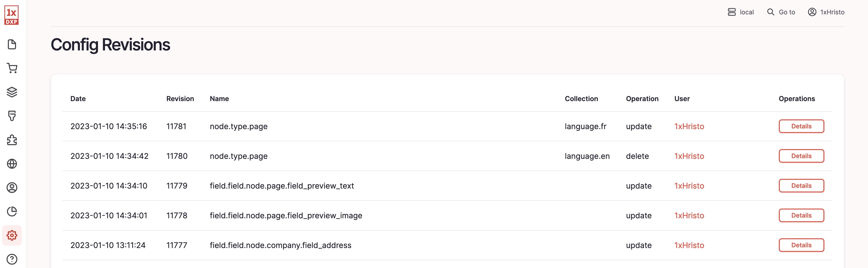
Task: Click revision number 11781
Action: pyautogui.click(x=176, y=126)
